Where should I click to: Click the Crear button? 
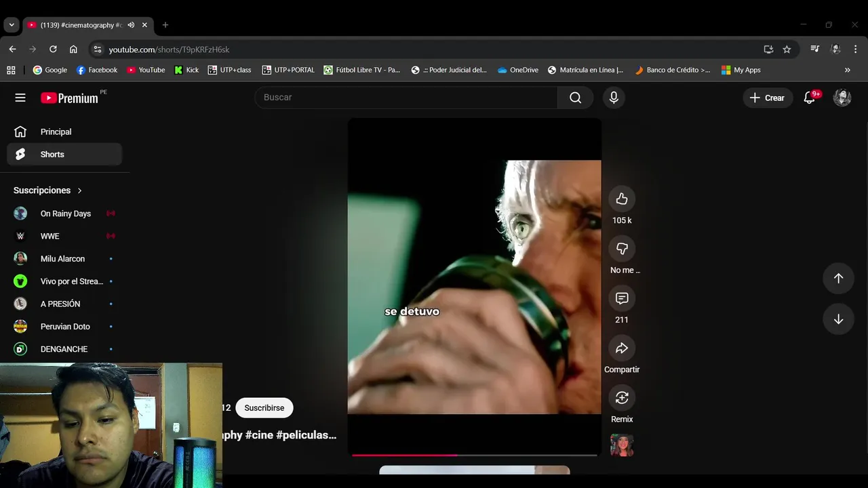point(767,98)
